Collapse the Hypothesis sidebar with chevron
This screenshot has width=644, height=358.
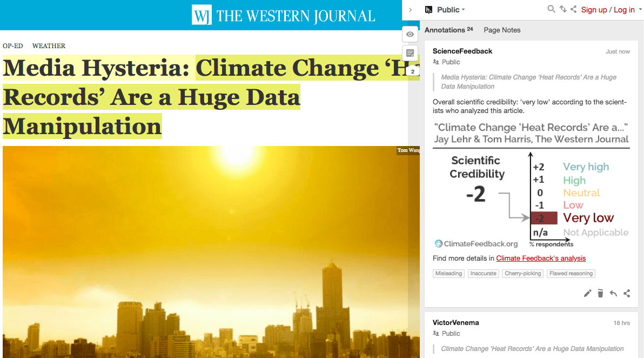410,10
